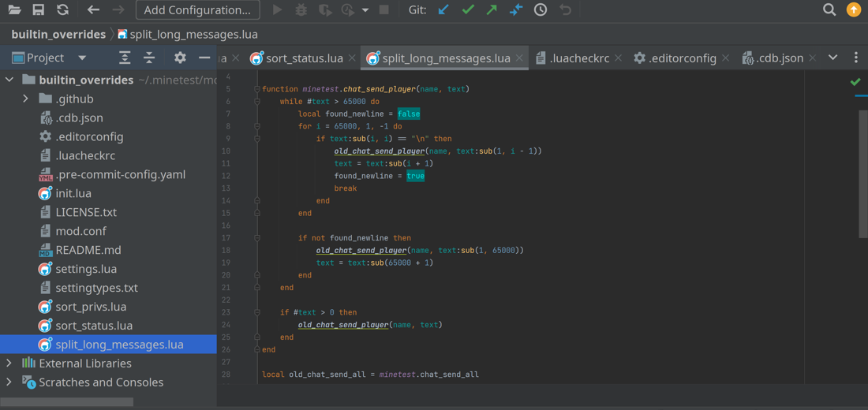Open the dropdown arrow beside the profiler icon
Image resolution: width=868 pixels, height=410 pixels.
point(365,10)
